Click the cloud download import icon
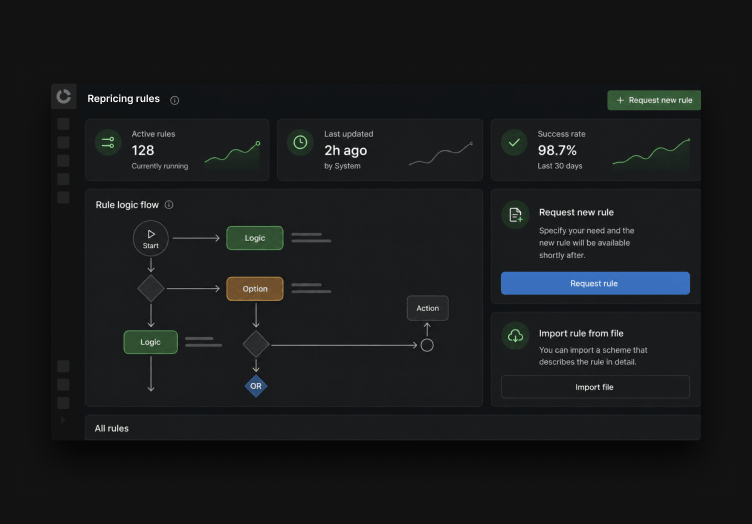This screenshot has width=752, height=524. tap(515, 336)
